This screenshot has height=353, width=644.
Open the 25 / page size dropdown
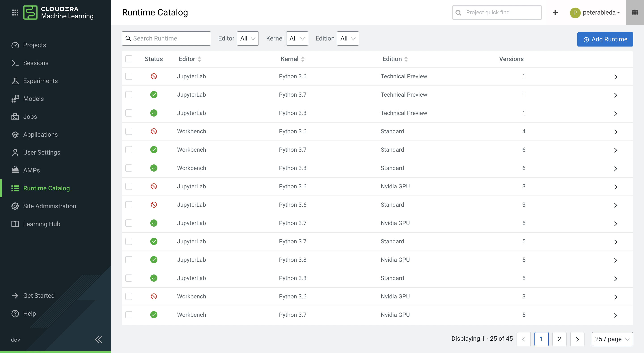pos(612,339)
